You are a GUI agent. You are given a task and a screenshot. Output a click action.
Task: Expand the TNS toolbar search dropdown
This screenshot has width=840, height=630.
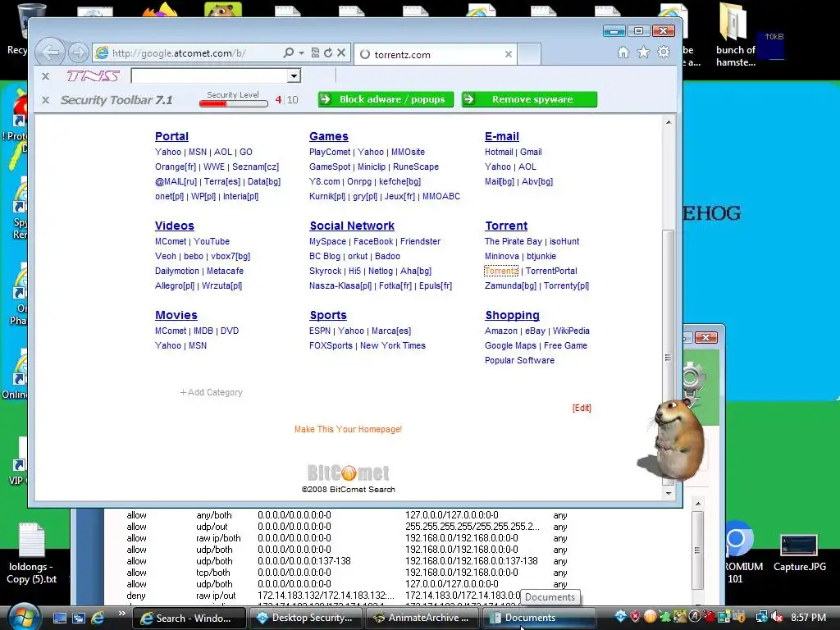(x=294, y=76)
